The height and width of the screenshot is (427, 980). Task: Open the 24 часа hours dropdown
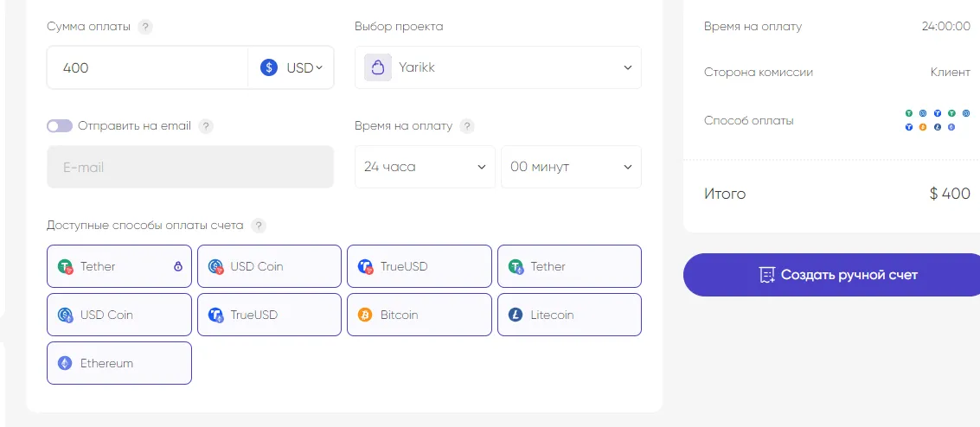tap(425, 167)
